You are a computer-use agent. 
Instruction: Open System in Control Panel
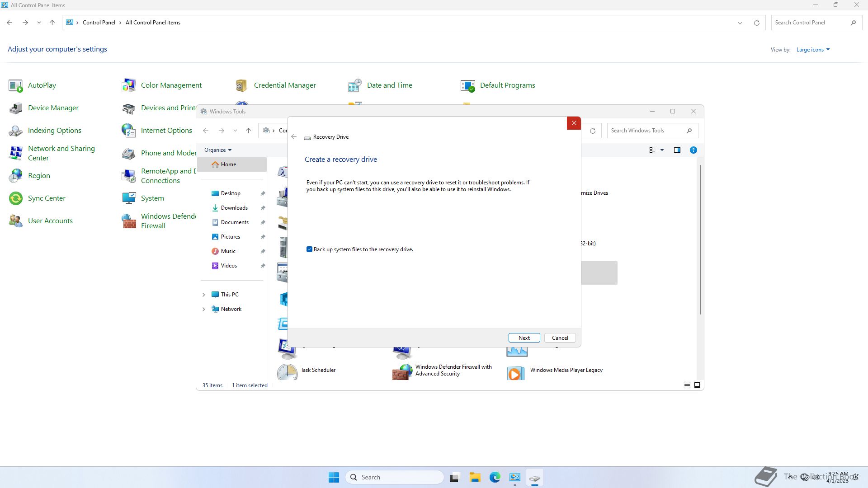pyautogui.click(x=143, y=198)
